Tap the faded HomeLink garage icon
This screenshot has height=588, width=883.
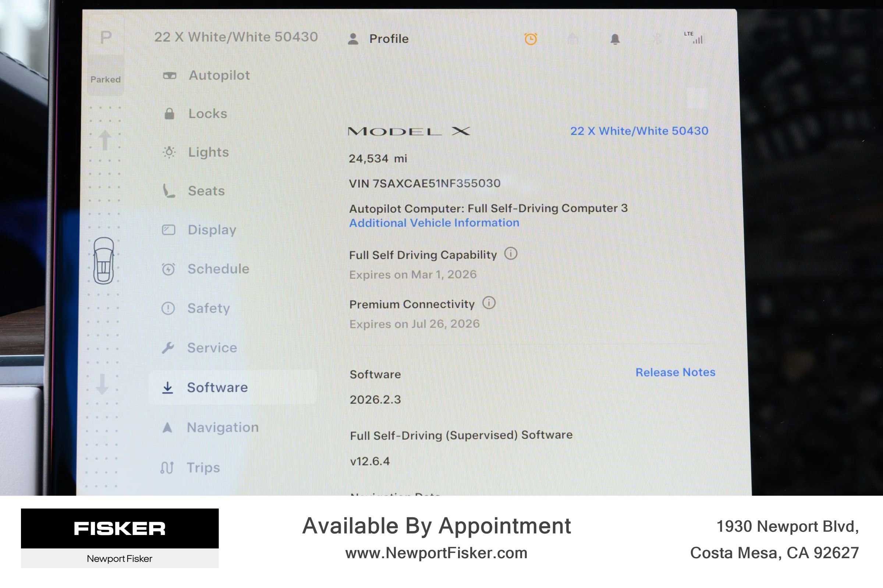[x=573, y=38]
